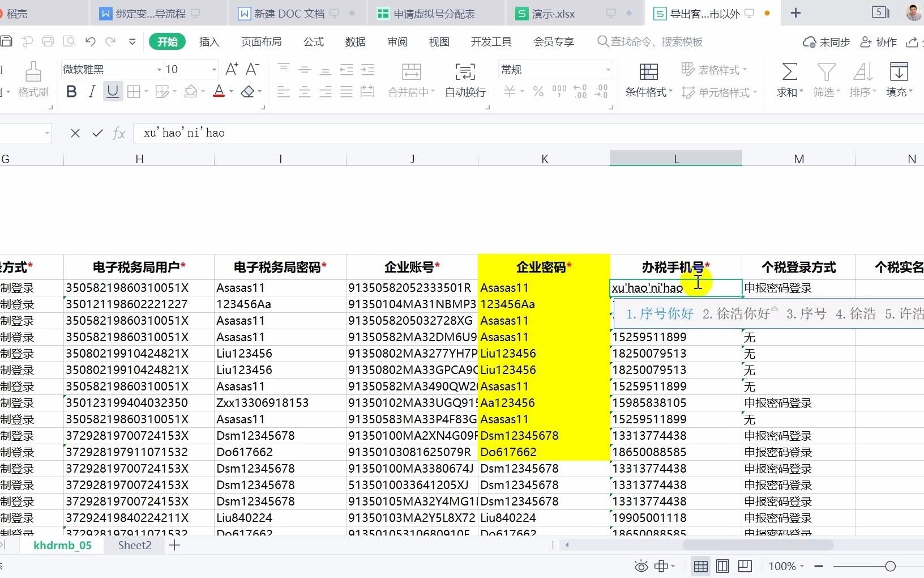Click the fx insert function field

(x=119, y=133)
